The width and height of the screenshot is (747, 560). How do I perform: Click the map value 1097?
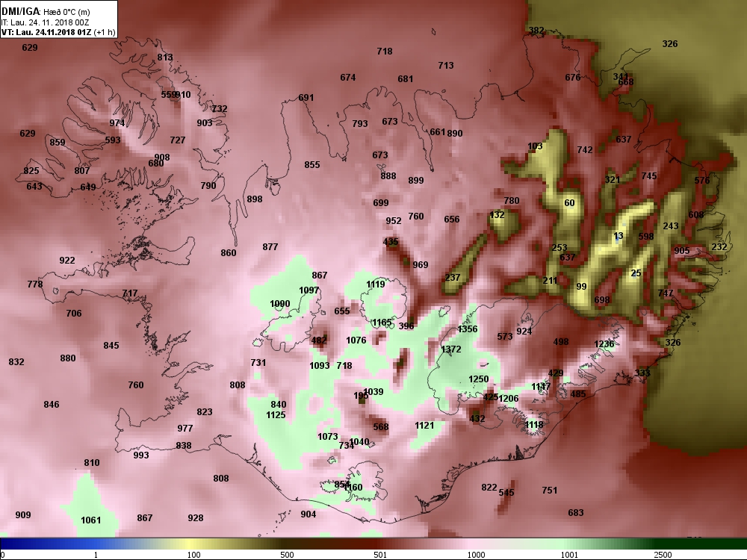309,290
